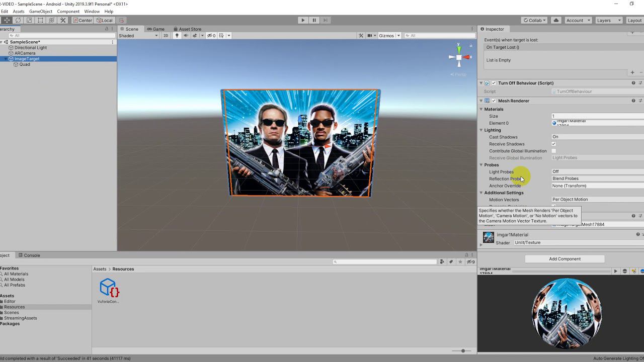Select the Rect tool

click(40, 20)
